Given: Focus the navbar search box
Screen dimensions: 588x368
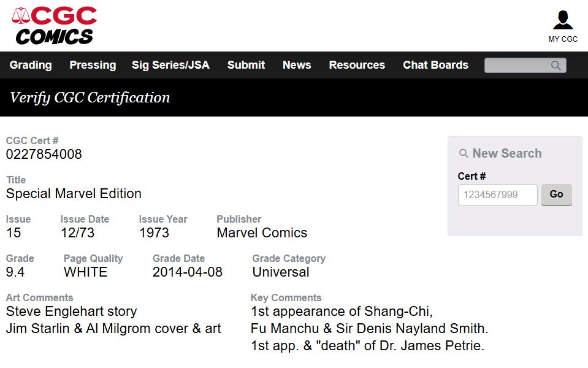Looking at the screenshot, I should 516,66.
